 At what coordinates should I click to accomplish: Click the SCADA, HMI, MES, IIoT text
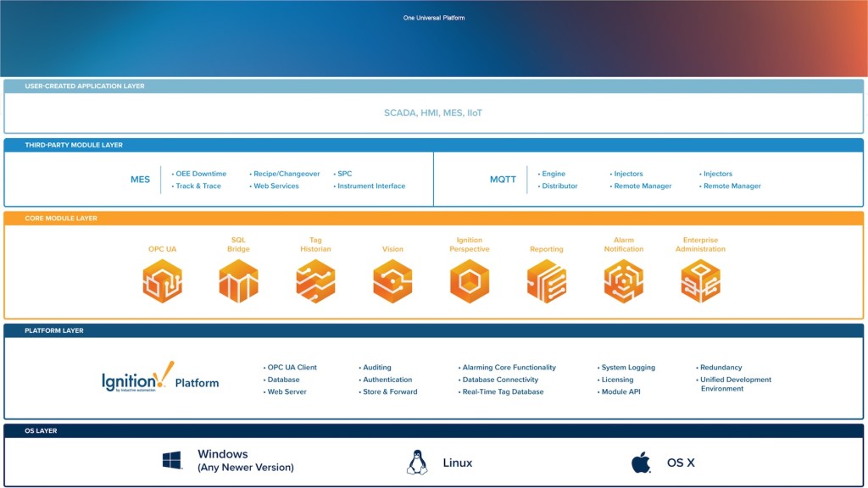[x=433, y=113]
